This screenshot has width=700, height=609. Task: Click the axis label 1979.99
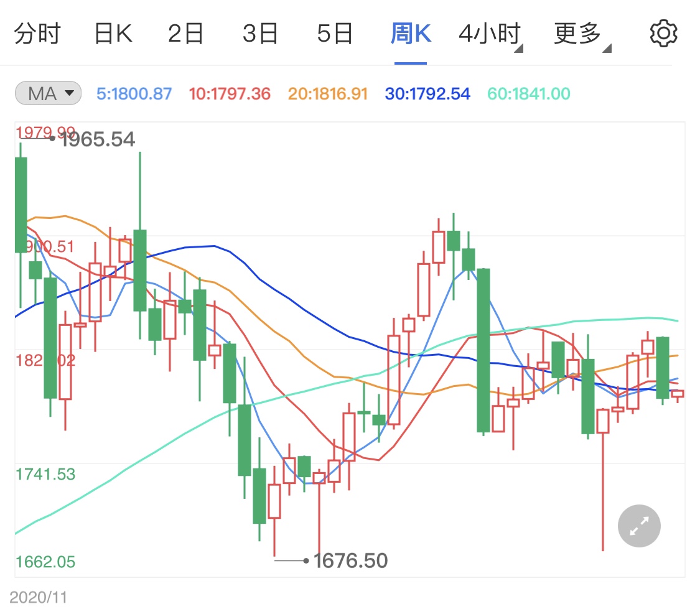[x=45, y=132]
